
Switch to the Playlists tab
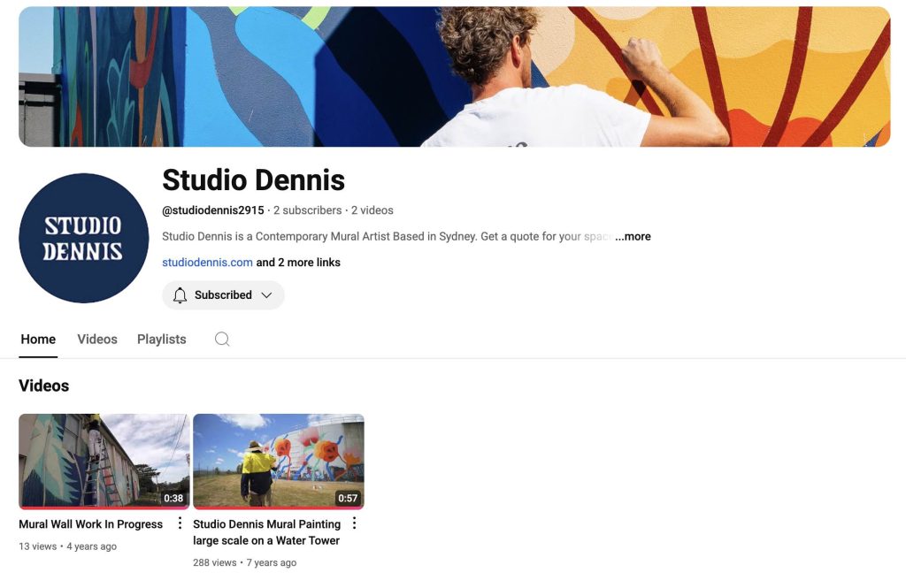point(161,339)
